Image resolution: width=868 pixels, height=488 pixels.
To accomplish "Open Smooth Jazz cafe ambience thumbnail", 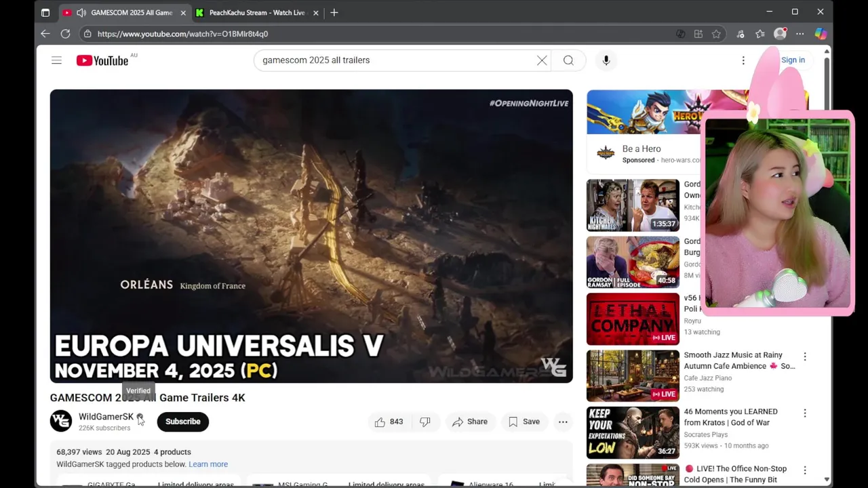I will (633, 375).
